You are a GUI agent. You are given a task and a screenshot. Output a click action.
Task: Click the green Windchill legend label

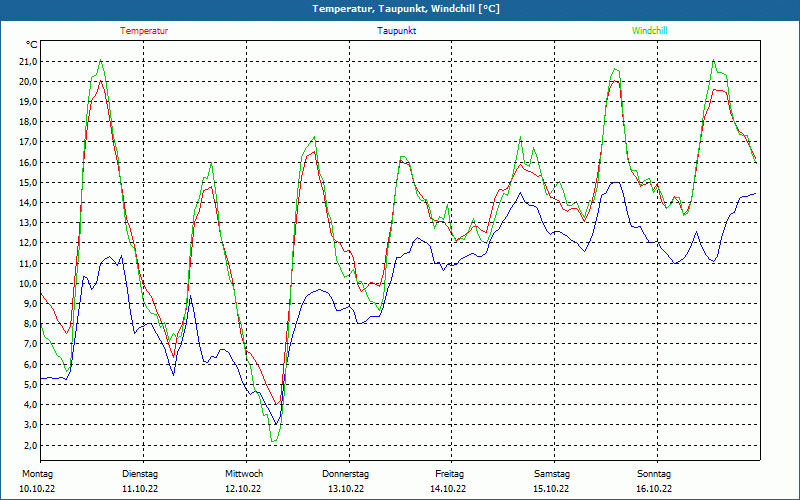click(649, 31)
